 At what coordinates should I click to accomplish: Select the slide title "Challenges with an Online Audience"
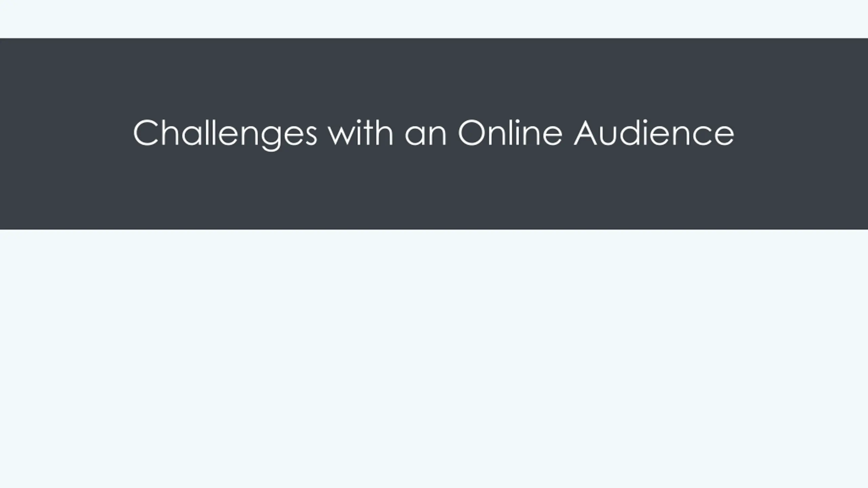(434, 134)
